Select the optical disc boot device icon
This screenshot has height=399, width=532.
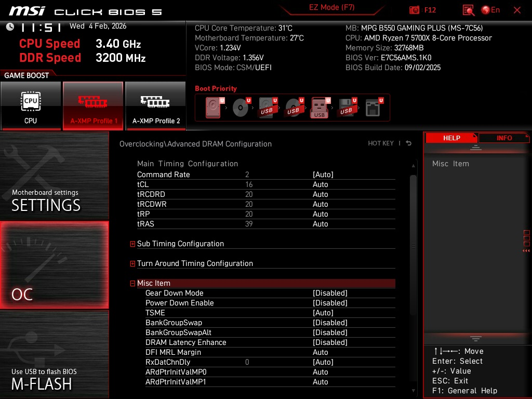click(x=241, y=107)
